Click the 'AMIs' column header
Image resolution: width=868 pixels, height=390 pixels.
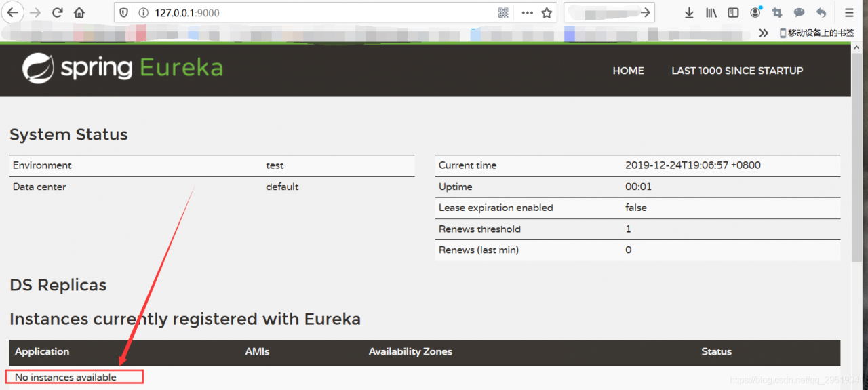tap(257, 352)
